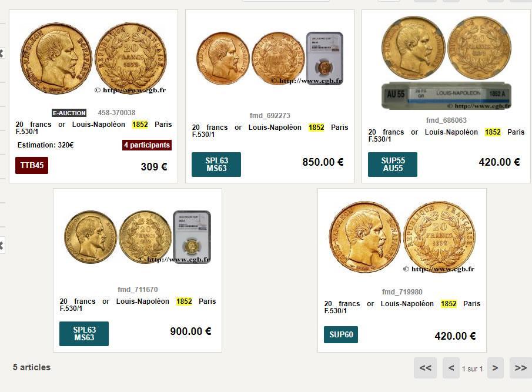Screen dimensions: 532x392
Task: Go to the next results page
Action: [495, 368]
